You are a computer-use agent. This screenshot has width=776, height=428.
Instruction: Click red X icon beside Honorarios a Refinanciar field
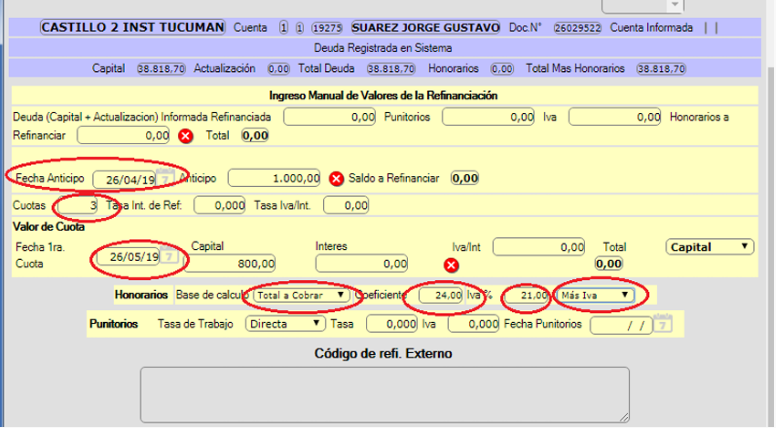pyautogui.click(x=185, y=135)
